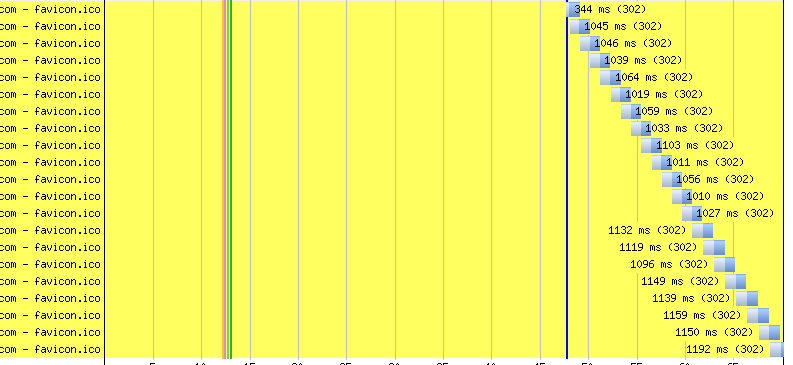Image resolution: width=793 pixels, height=365 pixels.
Task: Select the request bar beside '1096 ms (302)'
Action: [x=724, y=264]
